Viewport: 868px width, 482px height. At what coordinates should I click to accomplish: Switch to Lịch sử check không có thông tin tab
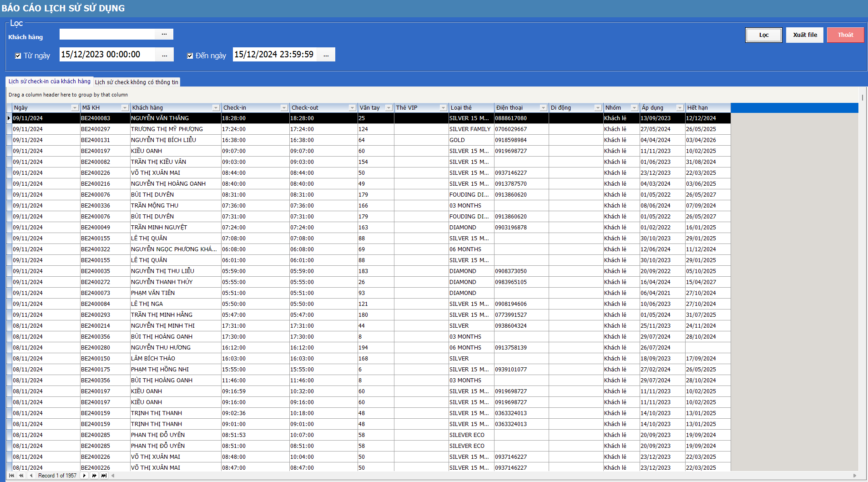click(136, 82)
